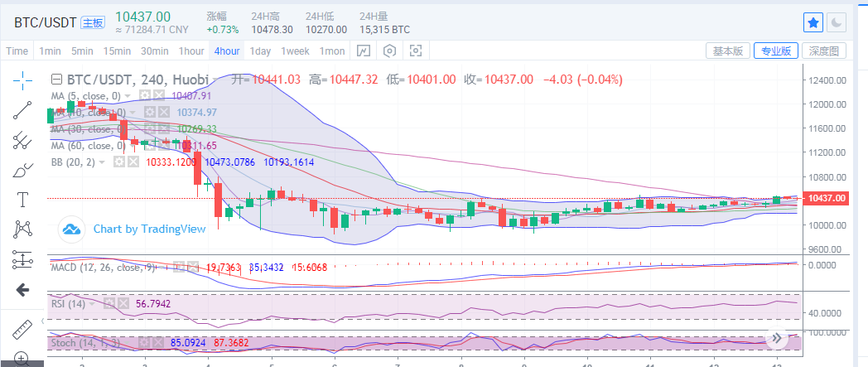Viewport: 868px width, 367px height.
Task: Switch to 基本版 basic version
Action: click(728, 51)
